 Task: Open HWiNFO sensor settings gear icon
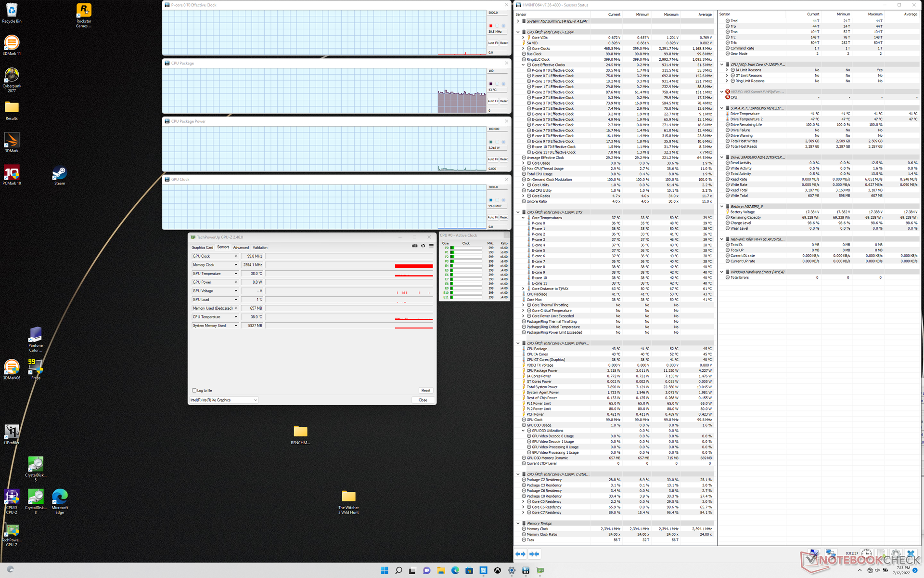[x=895, y=554]
